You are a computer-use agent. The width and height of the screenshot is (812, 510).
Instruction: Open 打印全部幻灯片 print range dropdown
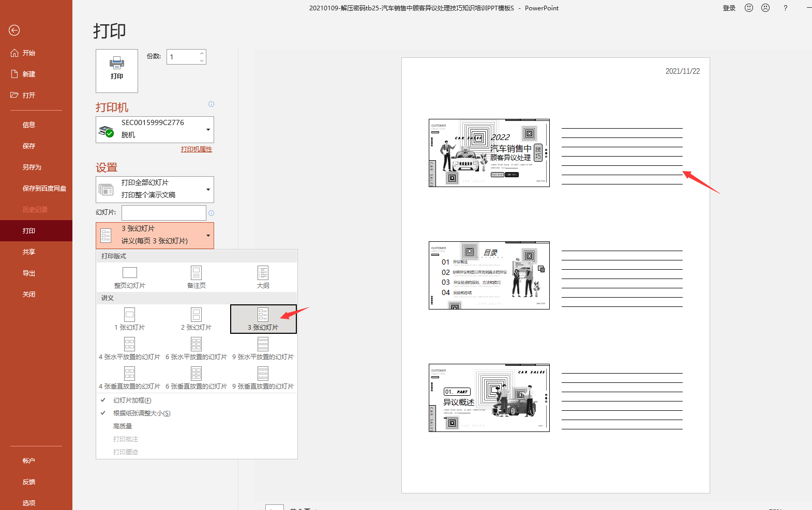155,190
